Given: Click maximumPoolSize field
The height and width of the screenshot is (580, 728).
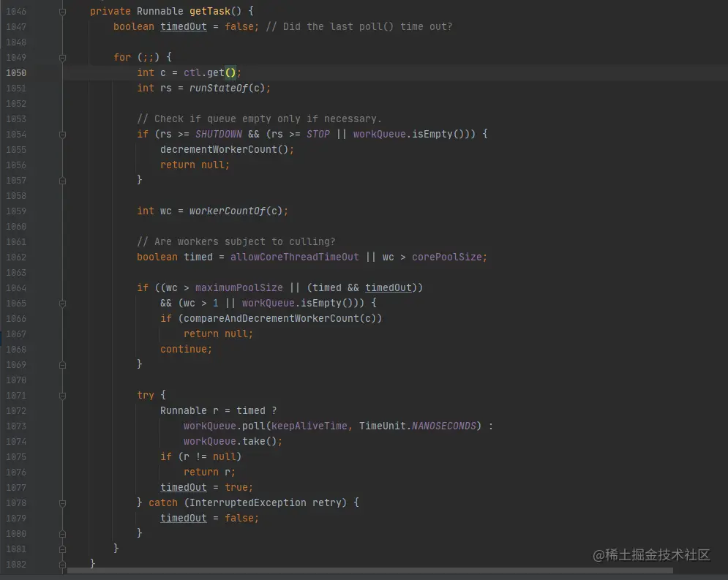Looking at the screenshot, I should coord(239,287).
